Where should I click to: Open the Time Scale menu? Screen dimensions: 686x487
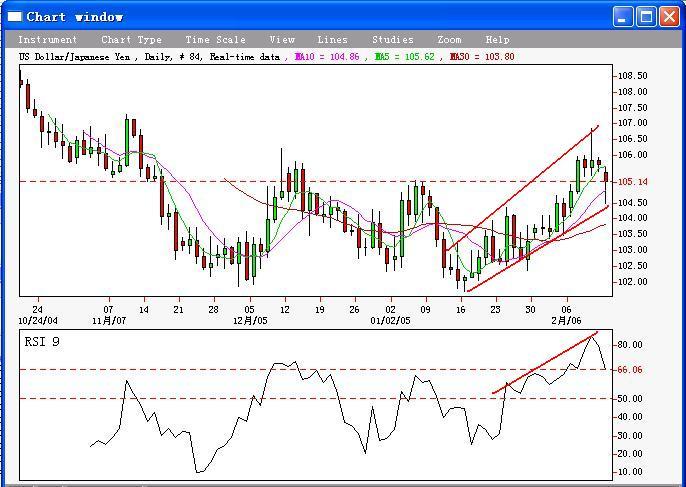pyautogui.click(x=215, y=40)
